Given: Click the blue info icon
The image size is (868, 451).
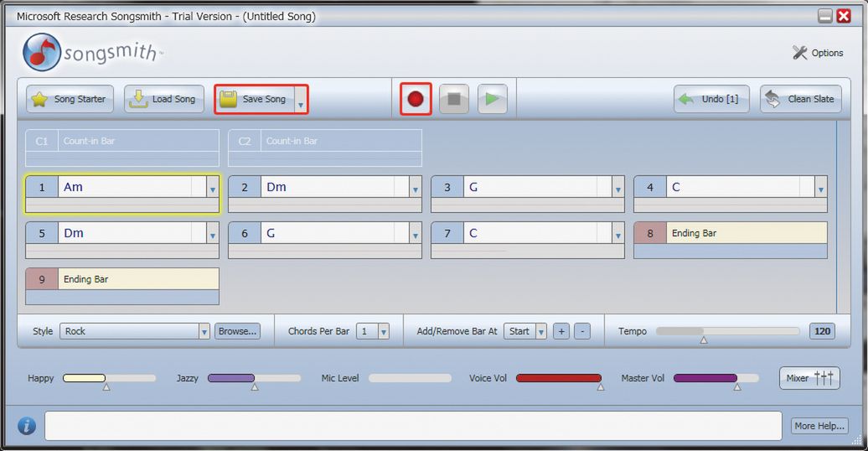Looking at the screenshot, I should [x=27, y=426].
